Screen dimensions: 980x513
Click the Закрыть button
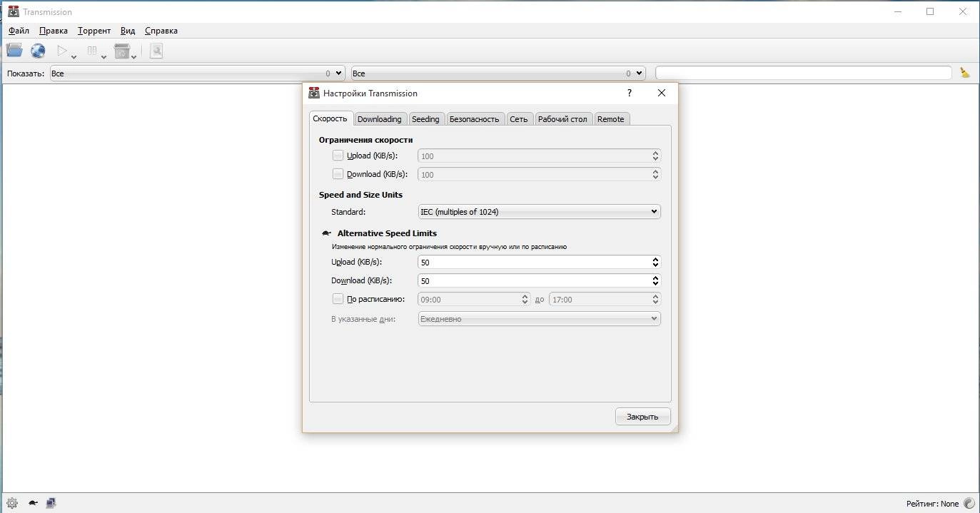click(642, 417)
